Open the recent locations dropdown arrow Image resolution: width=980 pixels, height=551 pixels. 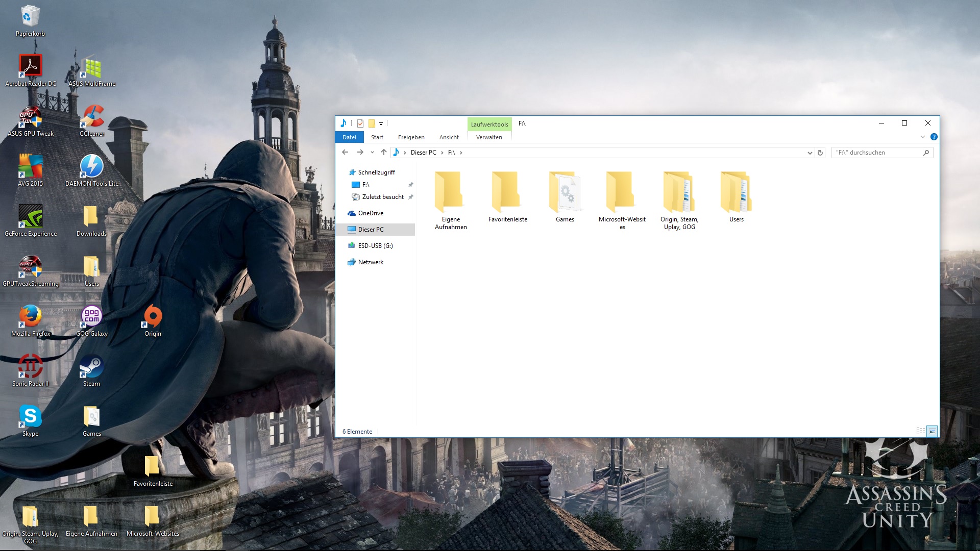(372, 153)
